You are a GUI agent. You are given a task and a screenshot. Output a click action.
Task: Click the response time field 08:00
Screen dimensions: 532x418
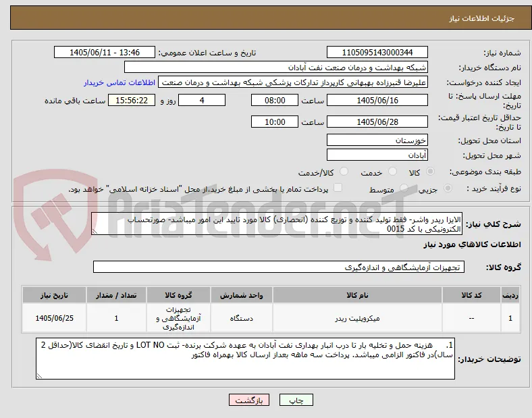275,101
